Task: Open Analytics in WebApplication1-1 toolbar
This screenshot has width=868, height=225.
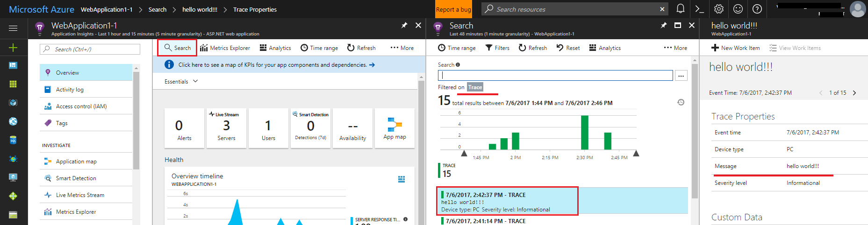Action: tap(275, 48)
